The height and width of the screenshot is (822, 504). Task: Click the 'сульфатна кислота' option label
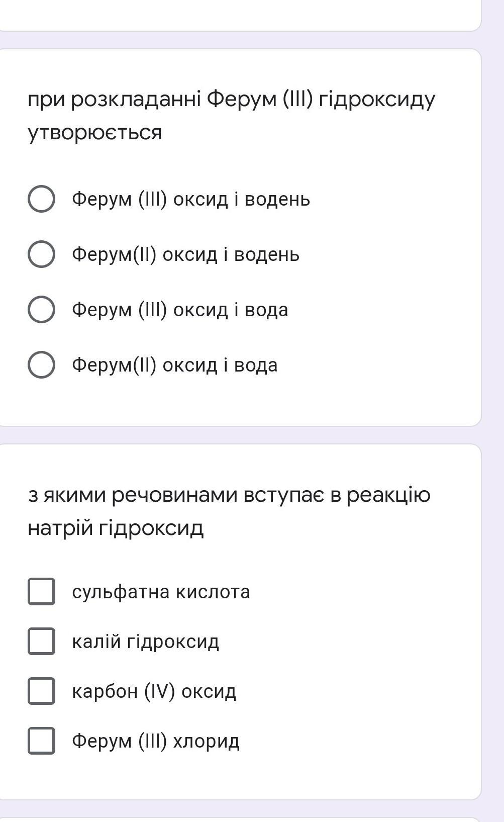click(161, 592)
